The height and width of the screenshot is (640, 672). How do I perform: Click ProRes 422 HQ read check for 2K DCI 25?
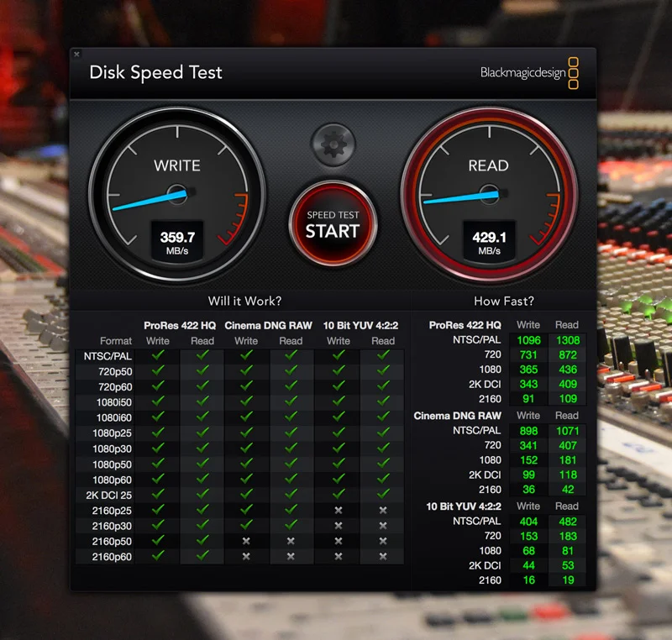click(x=202, y=495)
